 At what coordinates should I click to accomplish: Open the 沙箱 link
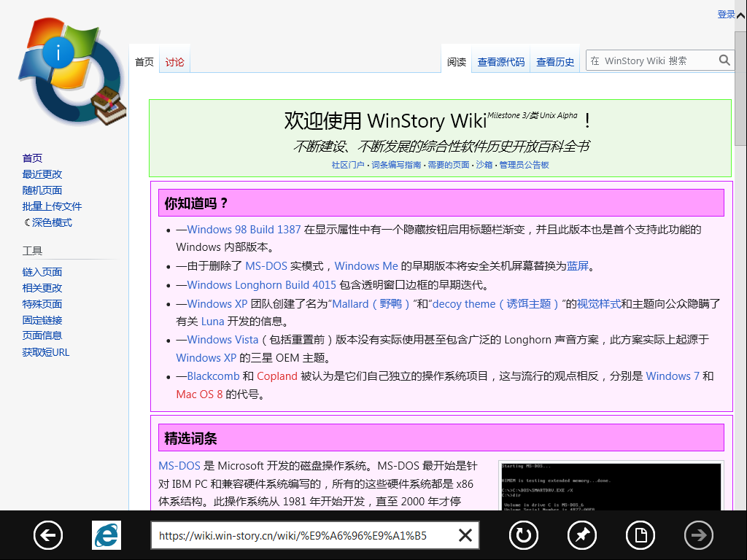(484, 165)
